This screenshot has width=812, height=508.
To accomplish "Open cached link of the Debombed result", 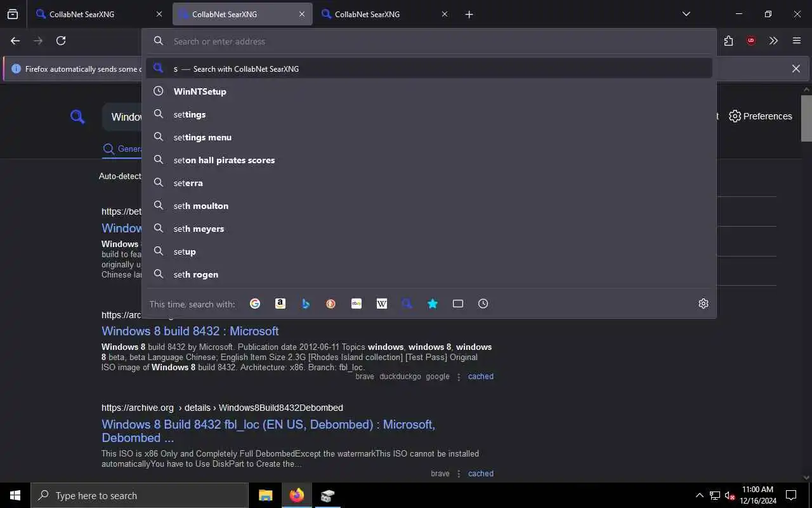I will tap(481, 474).
